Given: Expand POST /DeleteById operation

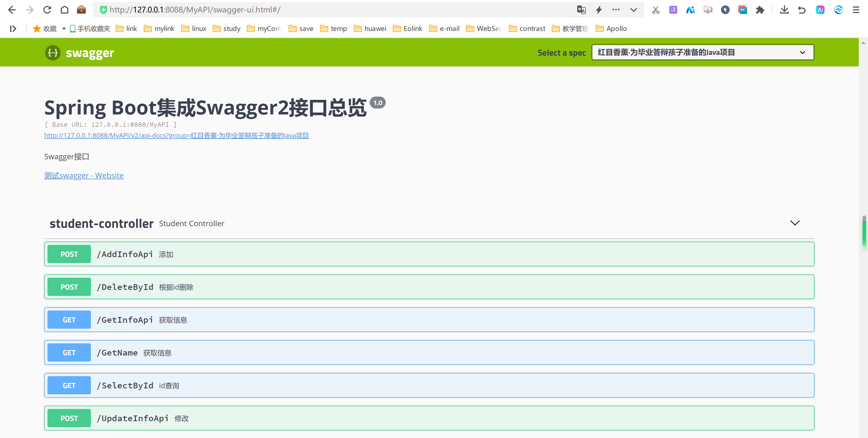Looking at the screenshot, I should [x=429, y=287].
